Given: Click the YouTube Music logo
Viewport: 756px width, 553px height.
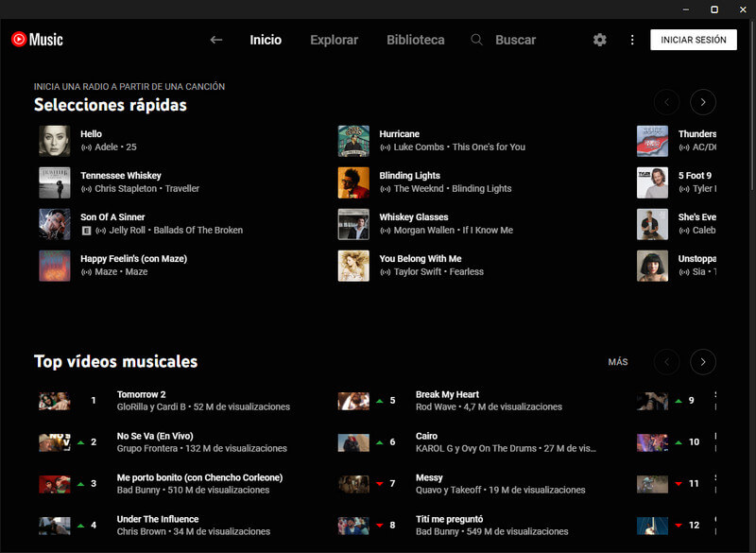Looking at the screenshot, I should click(37, 40).
